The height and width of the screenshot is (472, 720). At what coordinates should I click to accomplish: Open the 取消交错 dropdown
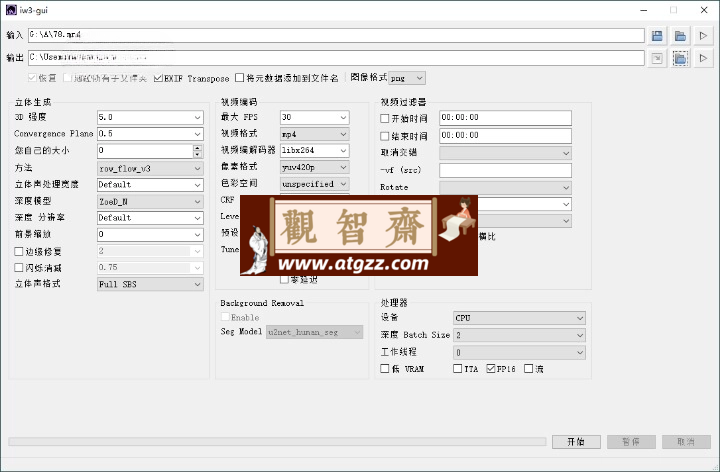click(x=506, y=153)
